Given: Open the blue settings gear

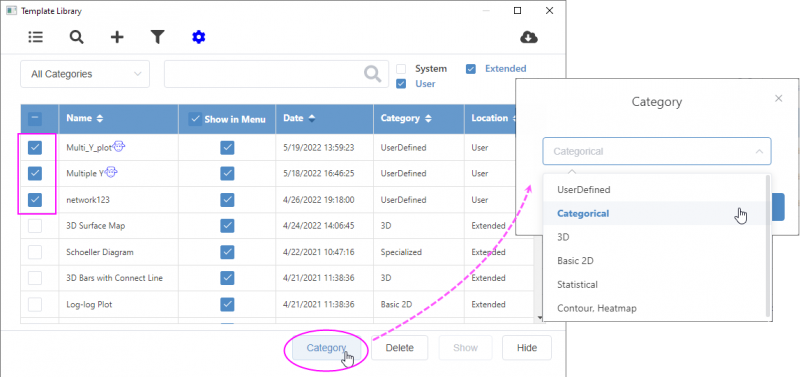Looking at the screenshot, I should (198, 37).
